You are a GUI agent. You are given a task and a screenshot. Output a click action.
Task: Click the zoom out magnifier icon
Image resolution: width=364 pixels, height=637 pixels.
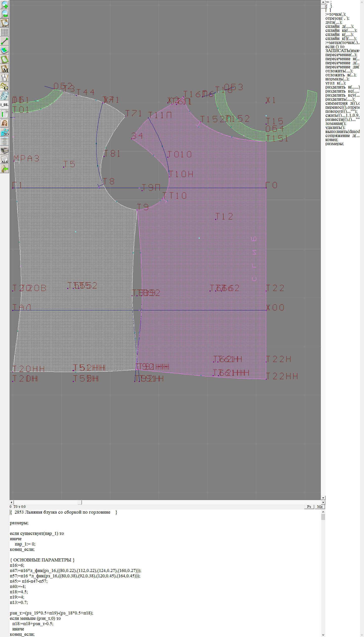[5, 14]
